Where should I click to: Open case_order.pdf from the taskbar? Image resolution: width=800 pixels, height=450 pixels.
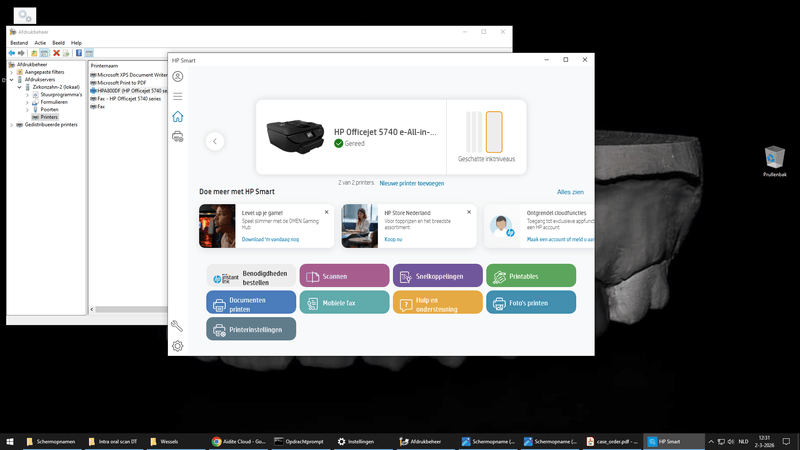tap(612, 442)
